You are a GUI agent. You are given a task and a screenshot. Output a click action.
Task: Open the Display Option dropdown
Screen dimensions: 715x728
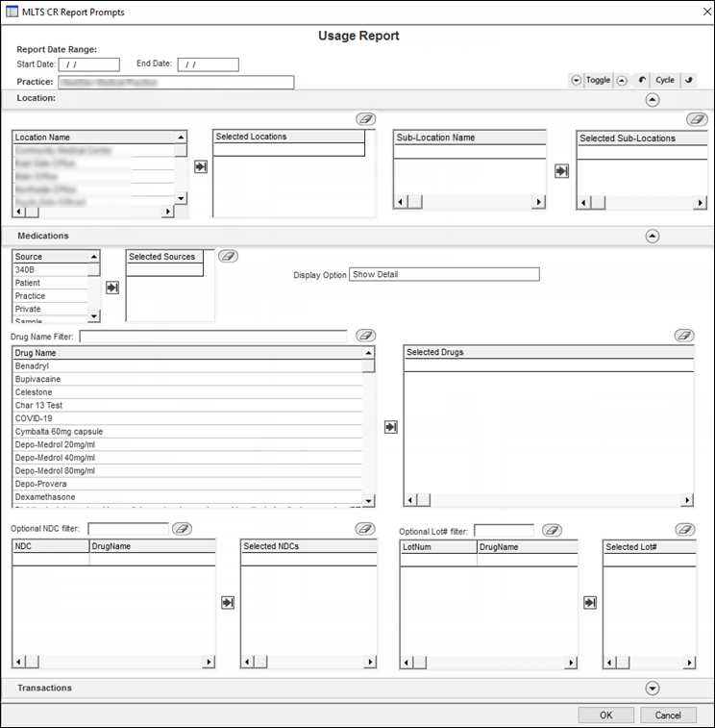click(444, 274)
